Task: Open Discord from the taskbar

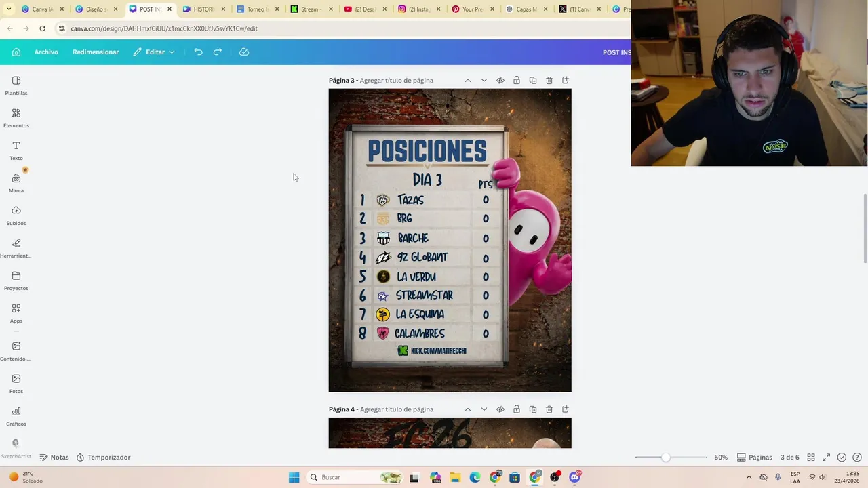Action: (575, 477)
